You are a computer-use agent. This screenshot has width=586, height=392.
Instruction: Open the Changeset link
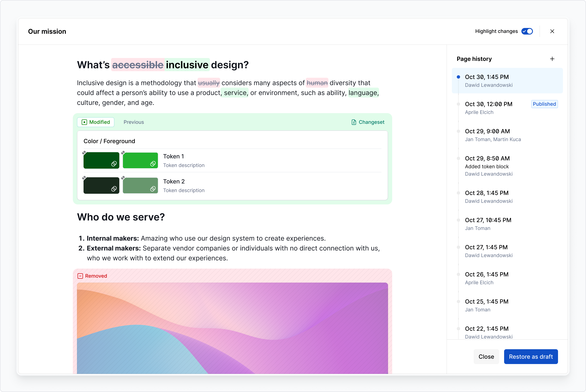368,122
